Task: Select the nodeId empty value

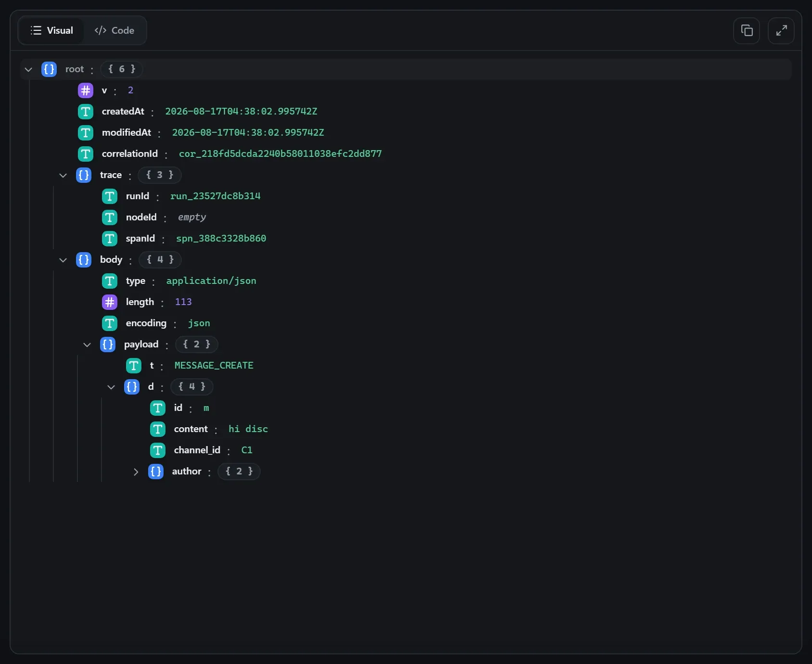Action: click(x=192, y=217)
